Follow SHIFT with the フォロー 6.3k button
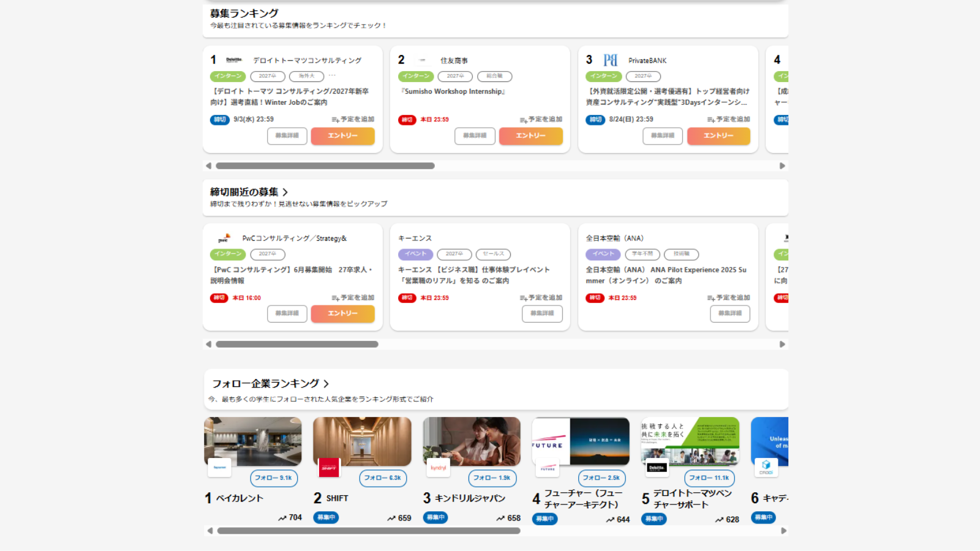980x551 pixels. (x=383, y=478)
